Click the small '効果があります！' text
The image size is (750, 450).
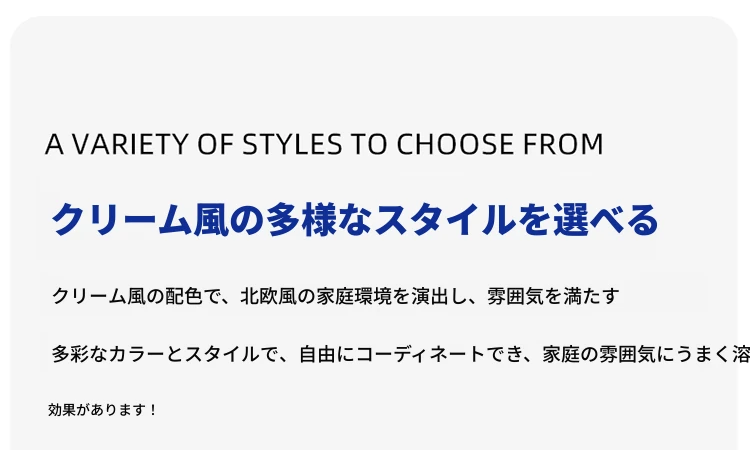(x=102, y=410)
